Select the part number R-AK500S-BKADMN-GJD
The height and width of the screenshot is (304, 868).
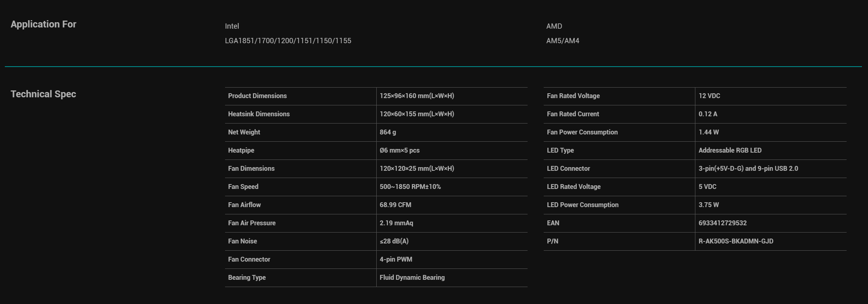tap(736, 241)
